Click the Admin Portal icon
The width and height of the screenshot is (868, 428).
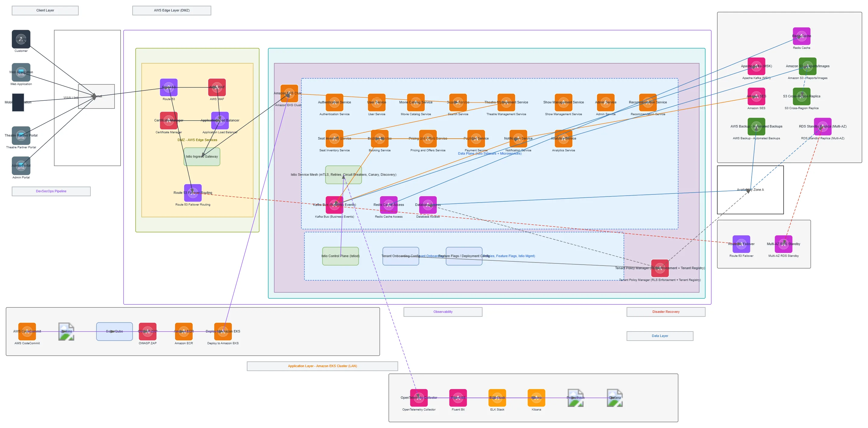coord(21,165)
